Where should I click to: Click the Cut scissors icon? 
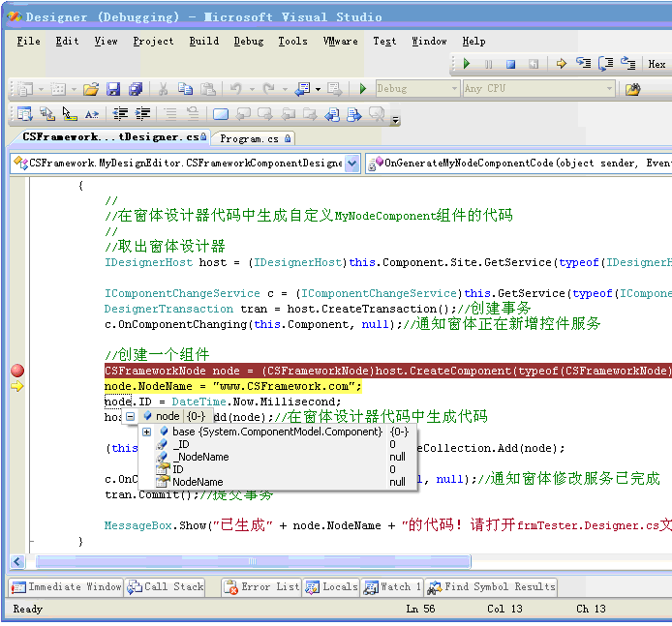164,89
